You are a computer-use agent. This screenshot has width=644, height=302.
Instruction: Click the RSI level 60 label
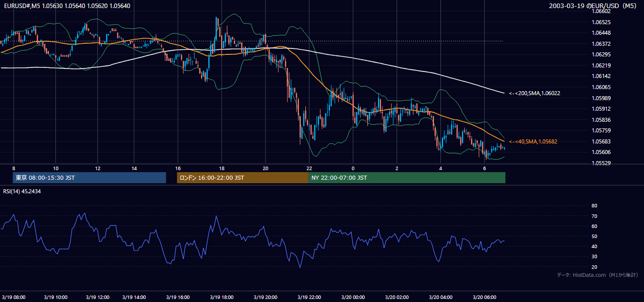point(594,226)
